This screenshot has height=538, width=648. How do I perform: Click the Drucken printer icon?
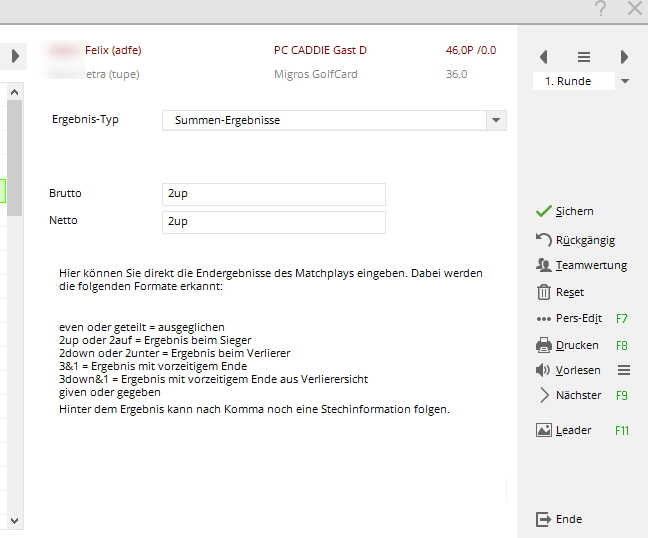pos(544,345)
